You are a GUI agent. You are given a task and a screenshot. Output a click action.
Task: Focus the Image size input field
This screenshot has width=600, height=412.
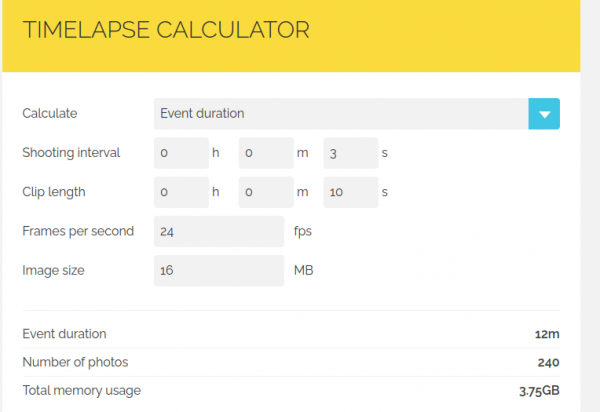219,270
